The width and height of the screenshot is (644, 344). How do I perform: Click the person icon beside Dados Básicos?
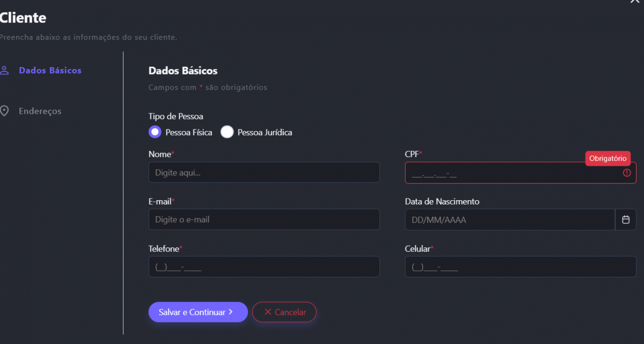click(4, 70)
